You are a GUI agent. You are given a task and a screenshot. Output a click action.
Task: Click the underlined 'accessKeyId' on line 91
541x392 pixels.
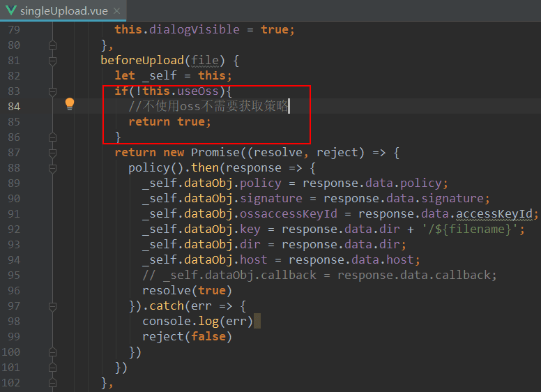pos(494,214)
